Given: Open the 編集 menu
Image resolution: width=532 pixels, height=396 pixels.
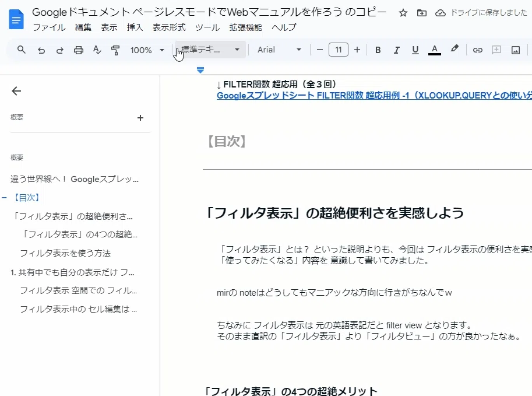Looking at the screenshot, I should tap(83, 27).
